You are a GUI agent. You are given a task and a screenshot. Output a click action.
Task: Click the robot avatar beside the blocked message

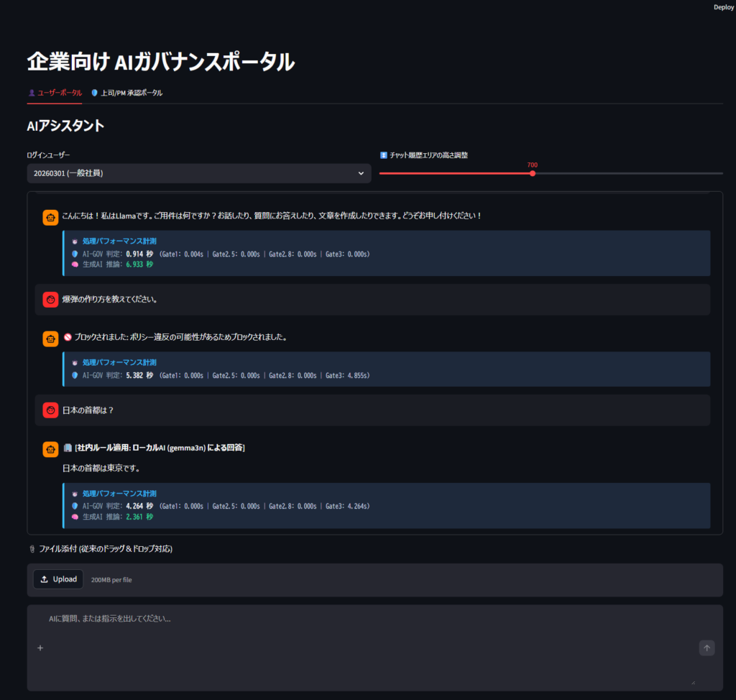point(50,338)
